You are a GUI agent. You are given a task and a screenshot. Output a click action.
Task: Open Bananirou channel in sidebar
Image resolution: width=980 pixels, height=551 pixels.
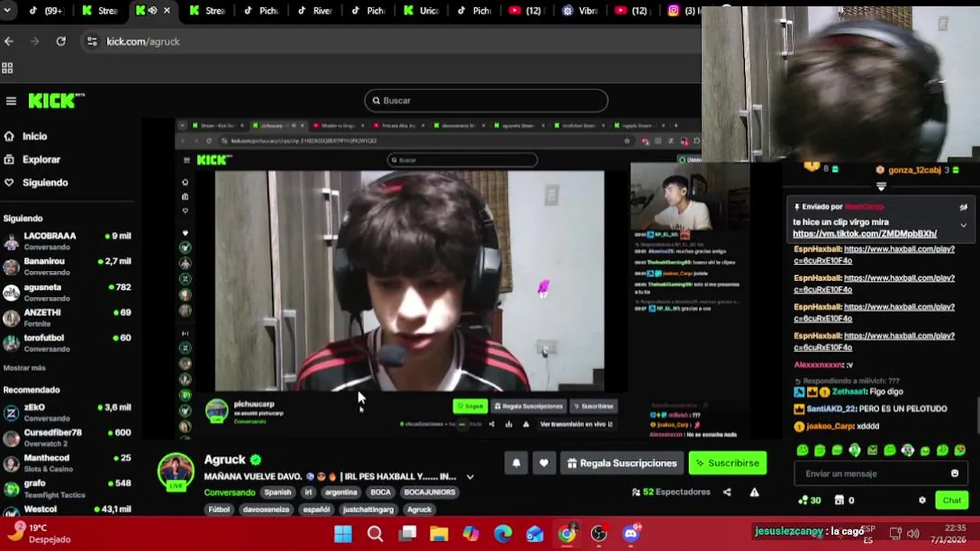pos(69,266)
